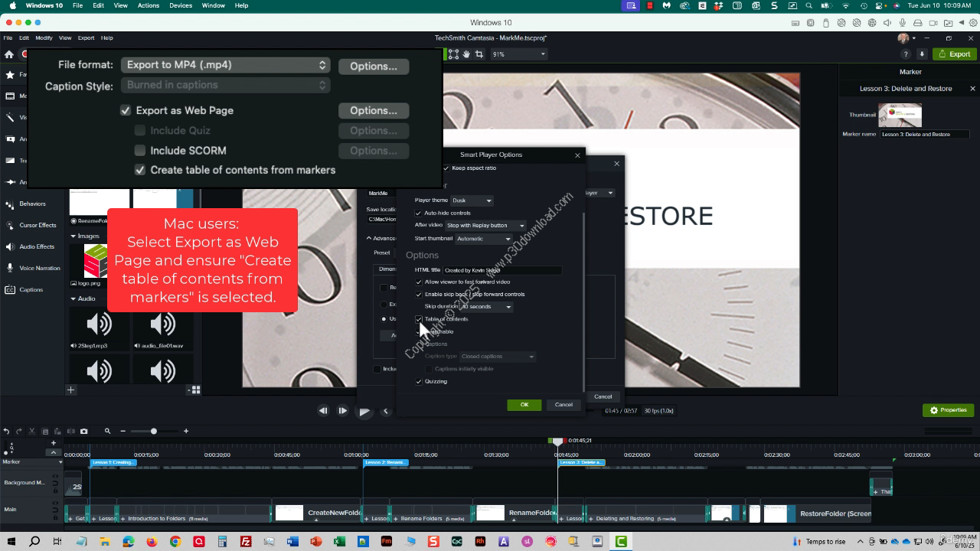Viewport: 980px width, 551px height.
Task: Zoom out timeline with minus button
Action: [x=122, y=432]
